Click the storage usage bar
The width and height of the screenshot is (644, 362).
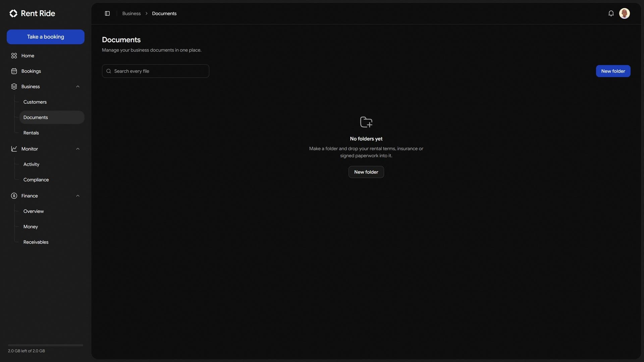point(46,345)
